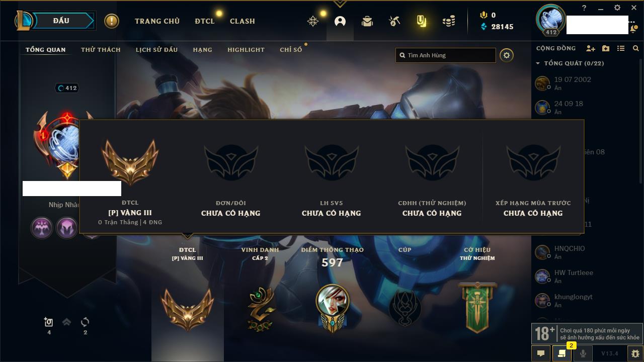This screenshot has width=644, height=362.
Task: Open the Collection backpack icon
Action: 367,21
